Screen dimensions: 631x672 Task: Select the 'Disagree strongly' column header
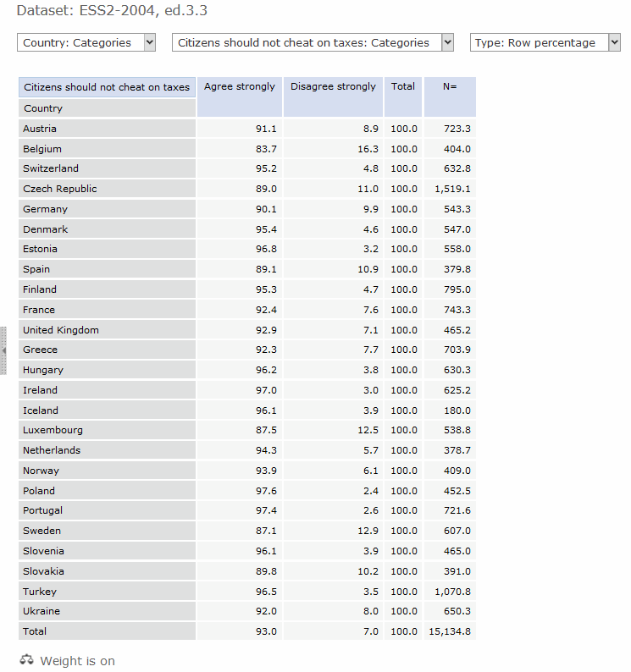(x=333, y=87)
